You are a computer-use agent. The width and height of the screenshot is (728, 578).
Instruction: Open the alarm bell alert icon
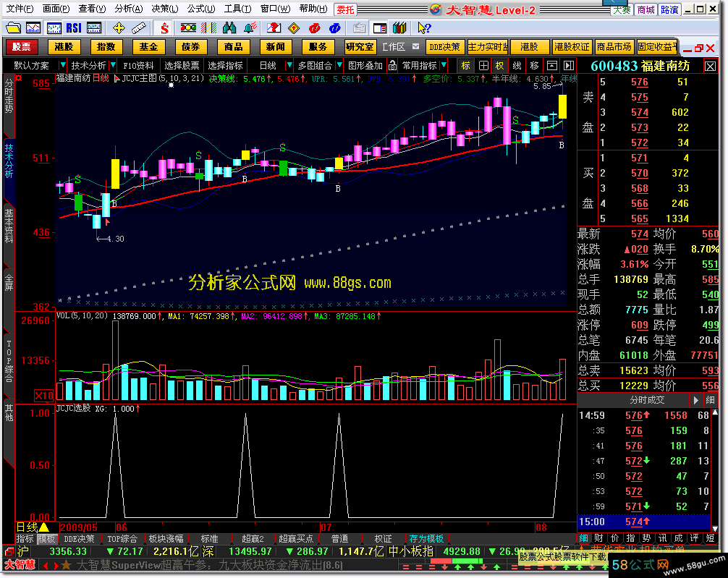pyautogui.click(x=250, y=28)
